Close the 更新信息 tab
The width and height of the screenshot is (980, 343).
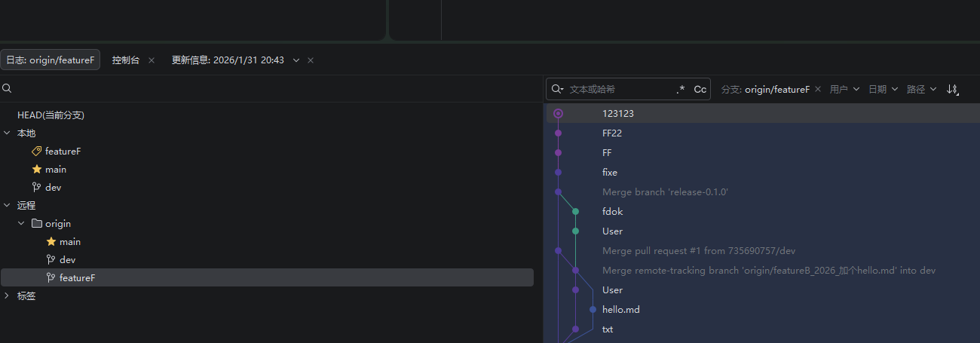pyautogui.click(x=311, y=60)
